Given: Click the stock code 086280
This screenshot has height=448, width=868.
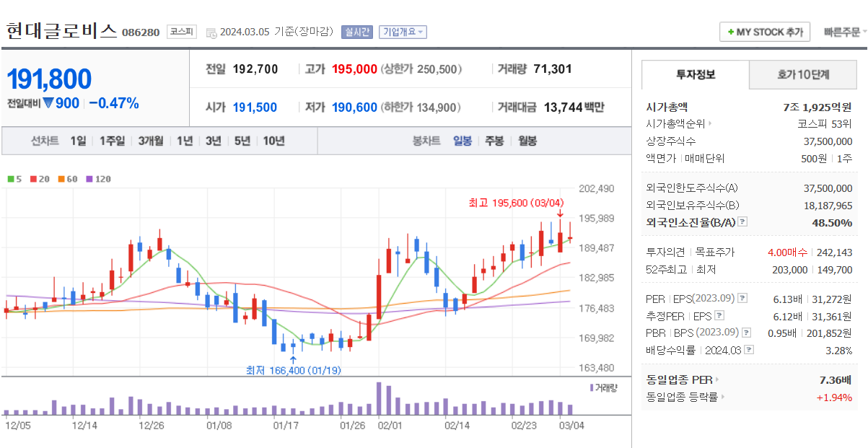Looking at the screenshot, I should [x=141, y=32].
